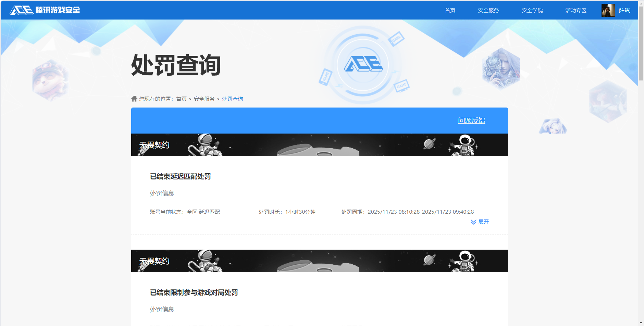644x326 pixels.
Task: Click the 已结束限制参与游戏对局处罚 heading
Action: tap(194, 292)
